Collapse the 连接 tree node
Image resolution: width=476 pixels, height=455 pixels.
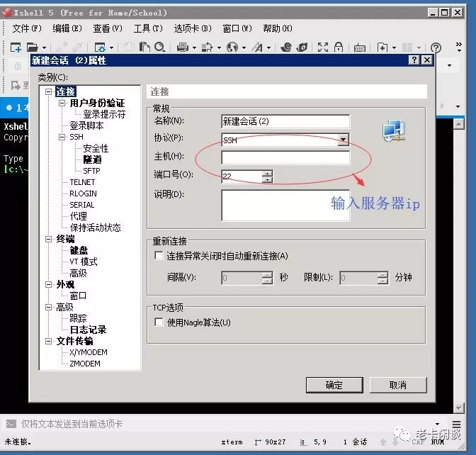(48, 91)
